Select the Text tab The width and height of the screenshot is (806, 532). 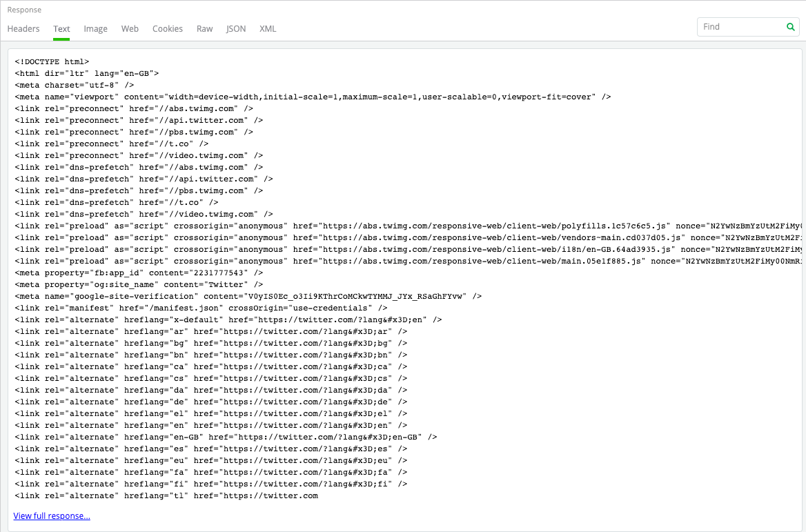61,29
